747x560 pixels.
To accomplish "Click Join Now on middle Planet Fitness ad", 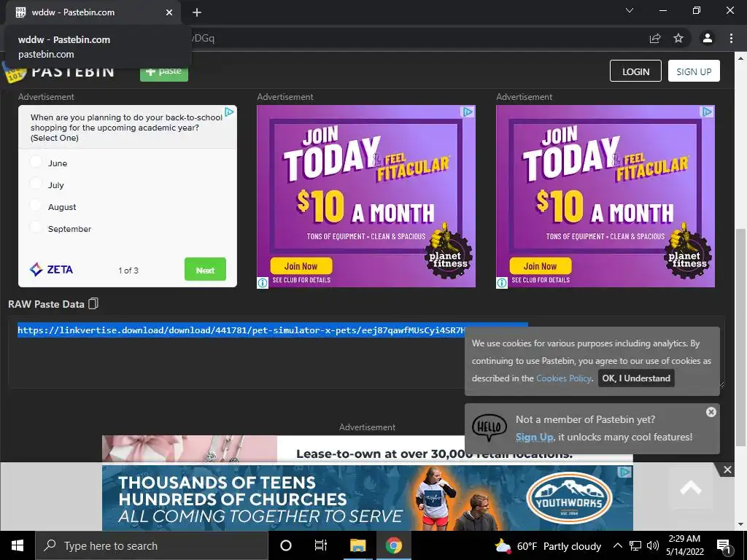I will coord(301,266).
